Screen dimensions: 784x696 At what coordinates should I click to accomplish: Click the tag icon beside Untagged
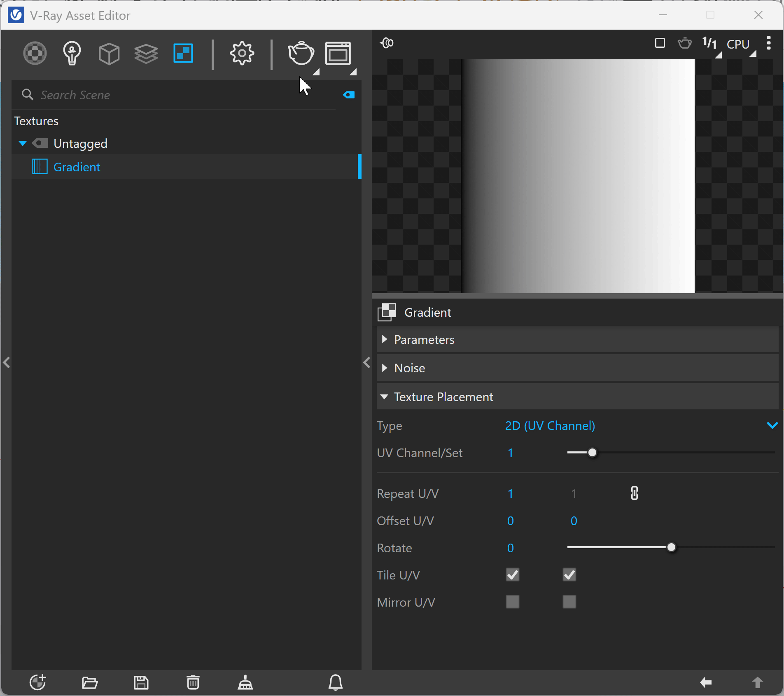tap(40, 143)
